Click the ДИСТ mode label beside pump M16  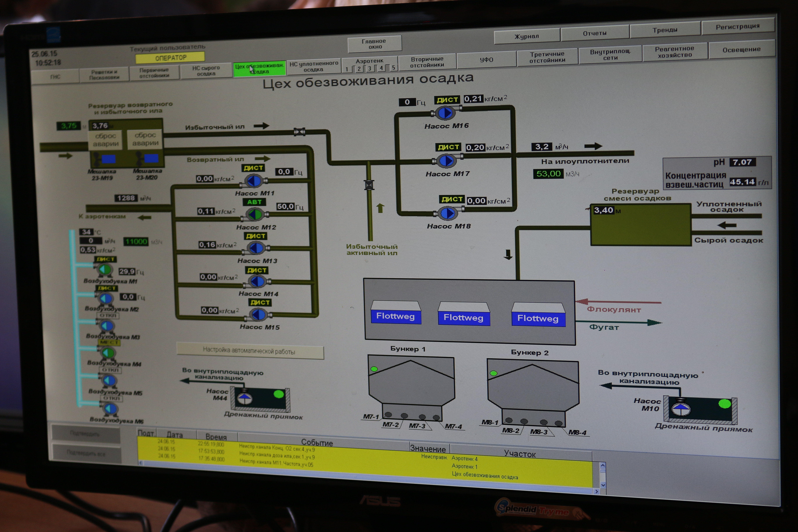pyautogui.click(x=447, y=100)
